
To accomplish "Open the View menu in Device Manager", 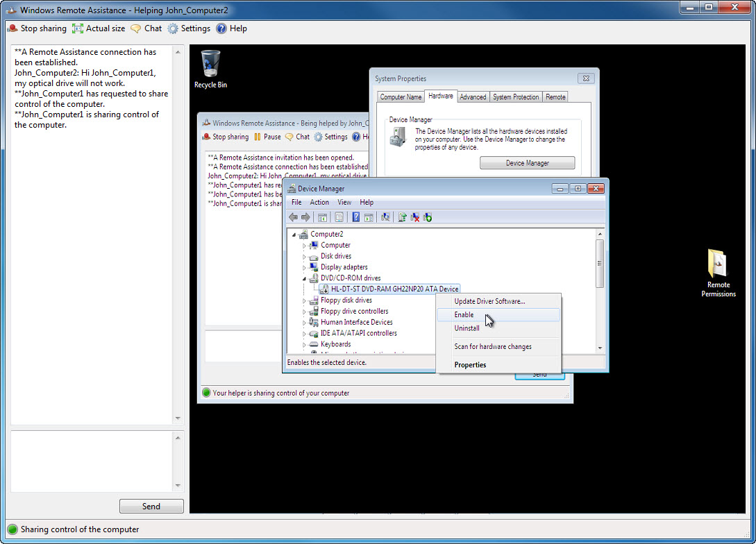I will [x=344, y=203].
